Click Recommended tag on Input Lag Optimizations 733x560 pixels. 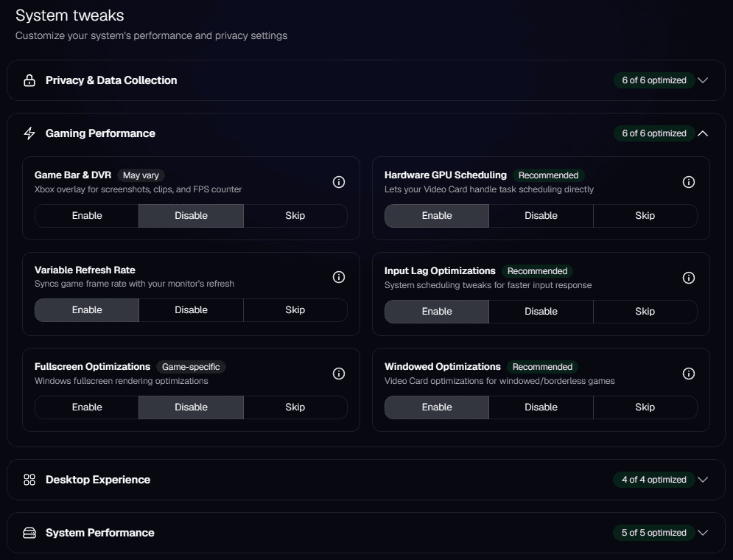[x=537, y=271]
